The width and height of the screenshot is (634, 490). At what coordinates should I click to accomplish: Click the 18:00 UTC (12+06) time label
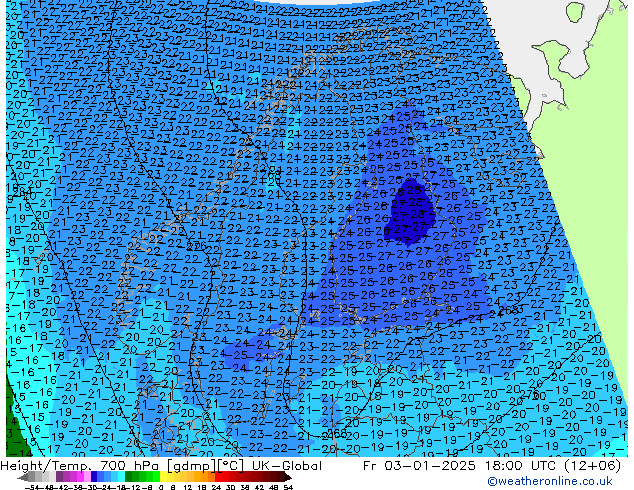click(551, 466)
